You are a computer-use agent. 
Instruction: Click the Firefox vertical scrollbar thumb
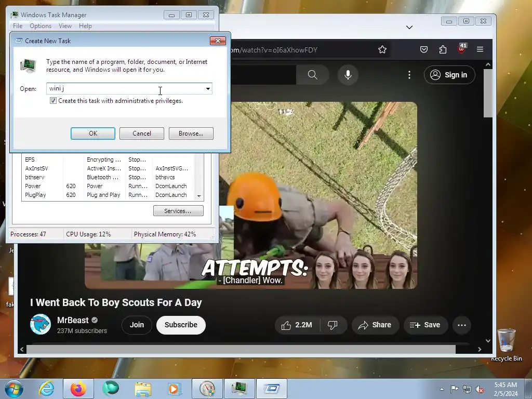[x=488, y=94]
